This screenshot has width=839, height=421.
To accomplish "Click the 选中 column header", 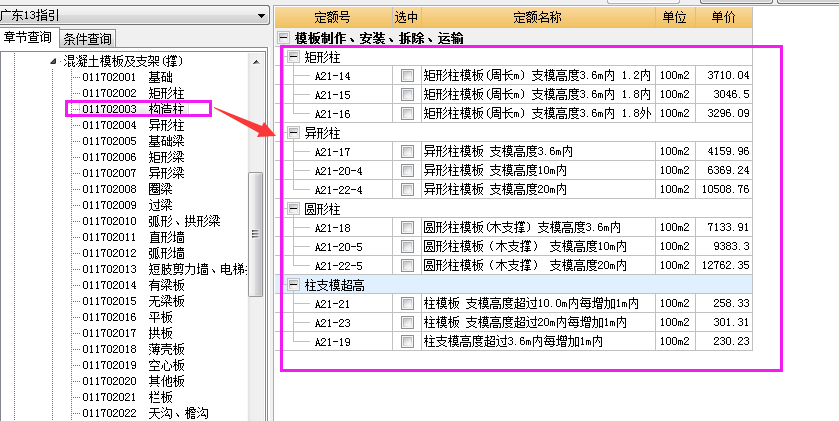I will pos(407,18).
